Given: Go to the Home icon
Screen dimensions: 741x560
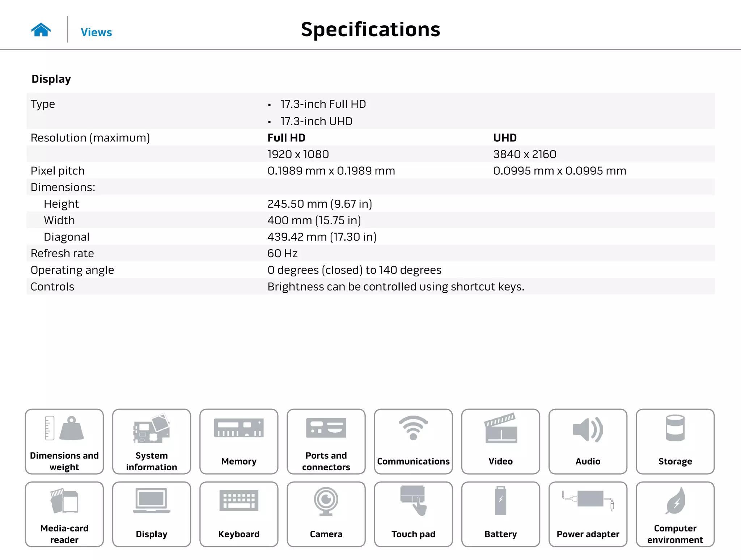Looking at the screenshot, I should (41, 30).
